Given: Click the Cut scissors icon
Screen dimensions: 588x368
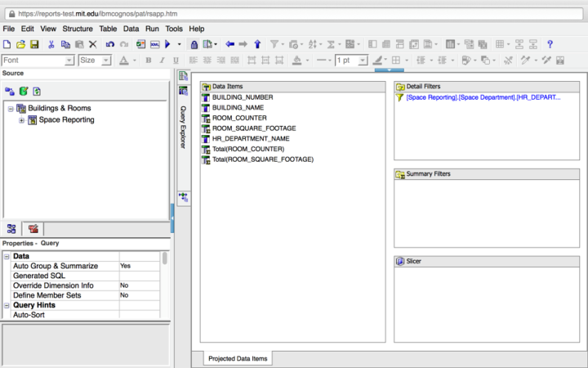Looking at the screenshot, I should tap(51, 44).
